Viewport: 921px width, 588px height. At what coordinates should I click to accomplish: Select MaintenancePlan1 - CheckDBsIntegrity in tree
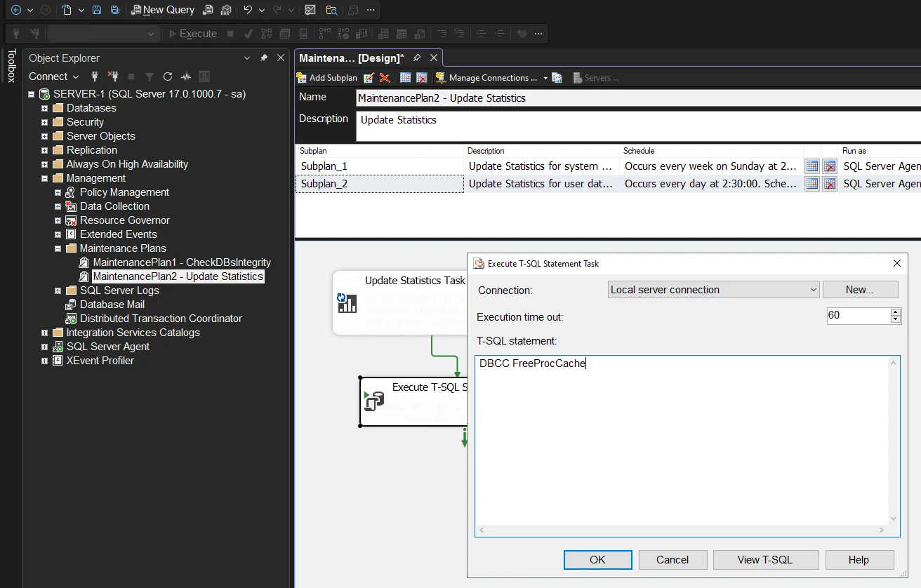click(181, 262)
